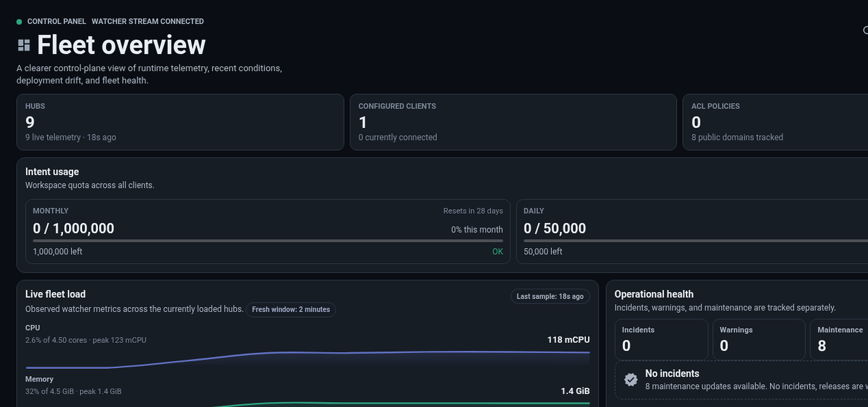Click the '1.4 GiB' memory value
This screenshot has width=868, height=407.
575,391
